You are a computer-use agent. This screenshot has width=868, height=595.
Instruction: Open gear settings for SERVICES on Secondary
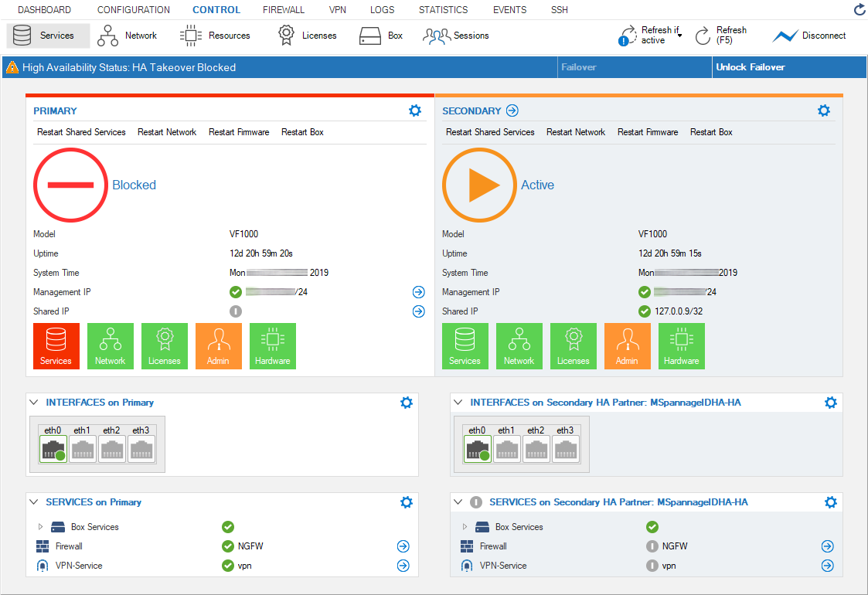click(830, 502)
